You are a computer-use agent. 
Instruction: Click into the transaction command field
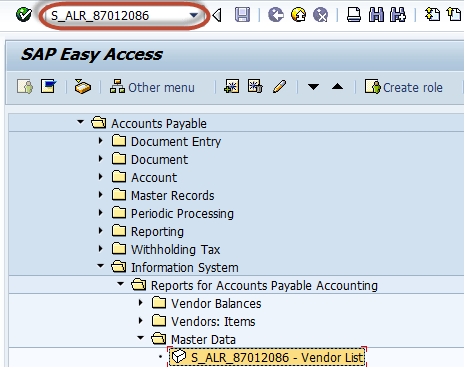tap(117, 15)
